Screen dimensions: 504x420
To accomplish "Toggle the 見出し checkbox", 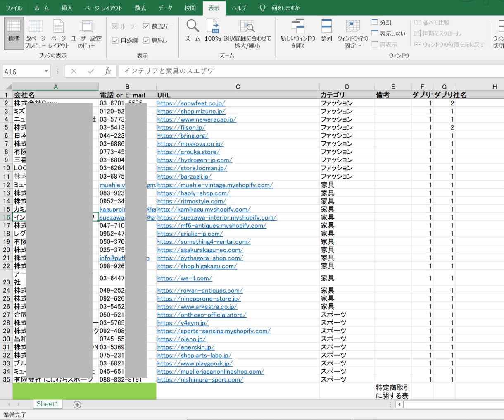I will [146, 41].
